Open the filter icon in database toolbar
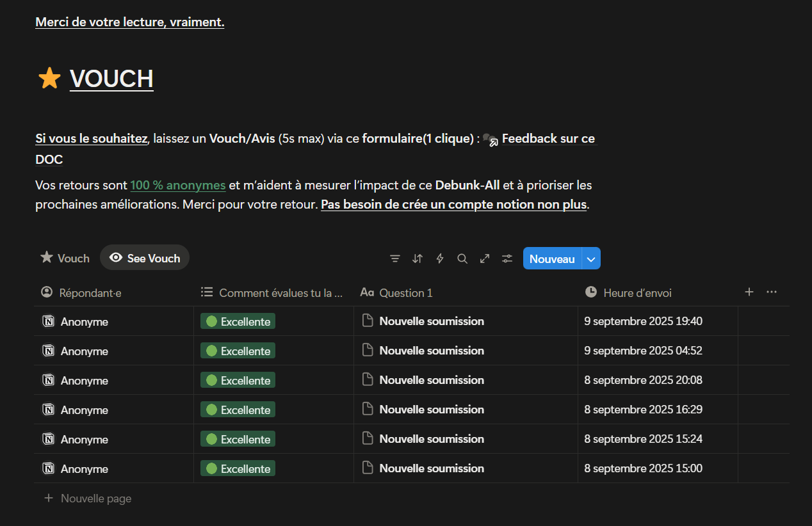 point(395,259)
